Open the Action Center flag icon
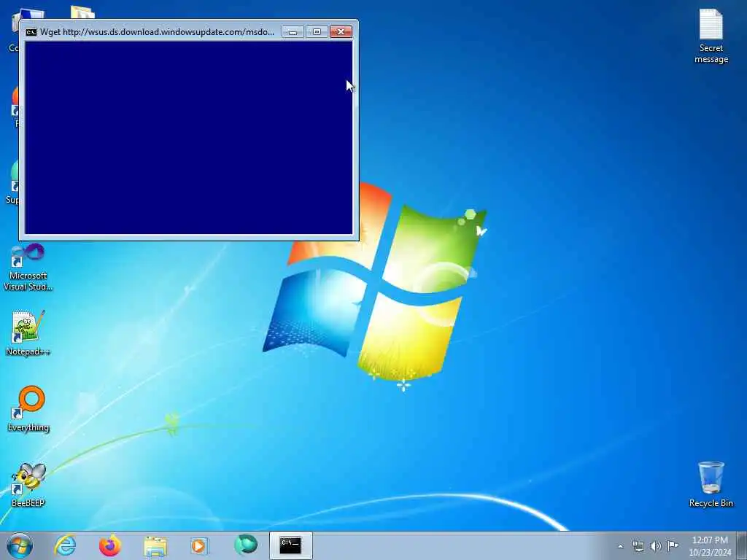 (x=673, y=545)
